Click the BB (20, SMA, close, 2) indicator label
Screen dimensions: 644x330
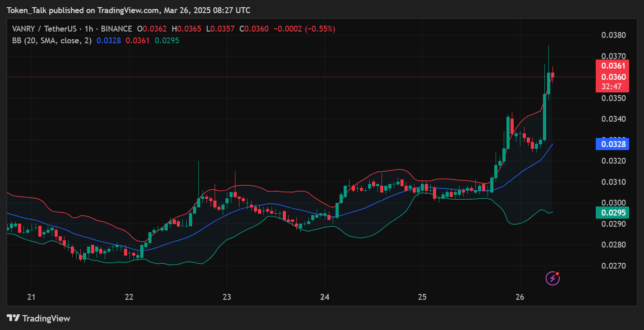tap(52, 41)
